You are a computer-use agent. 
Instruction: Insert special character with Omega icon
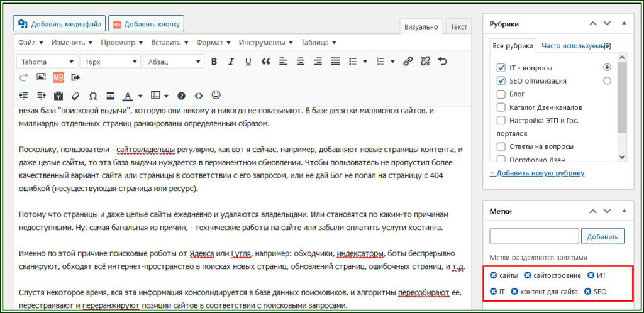pos(92,96)
